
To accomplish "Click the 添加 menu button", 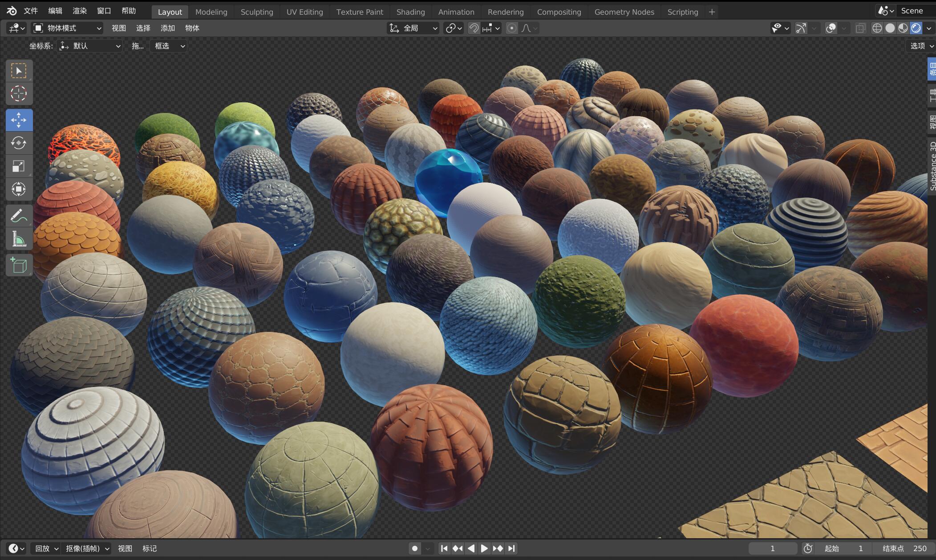I will click(167, 28).
